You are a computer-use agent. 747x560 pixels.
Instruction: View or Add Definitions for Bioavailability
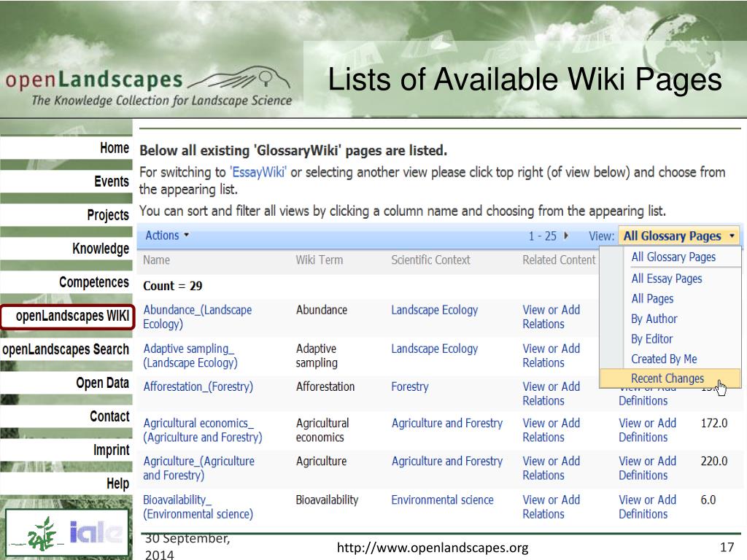(x=648, y=507)
